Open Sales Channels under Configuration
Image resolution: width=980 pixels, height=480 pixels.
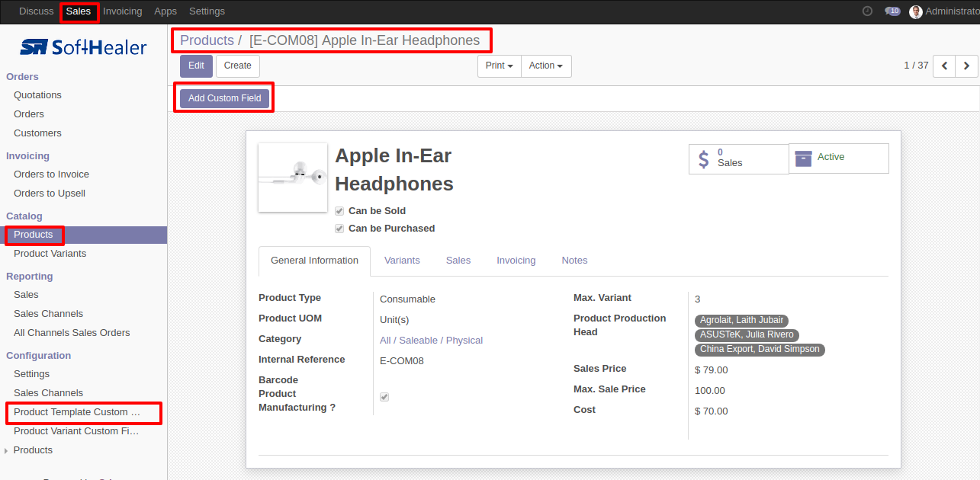coord(49,393)
